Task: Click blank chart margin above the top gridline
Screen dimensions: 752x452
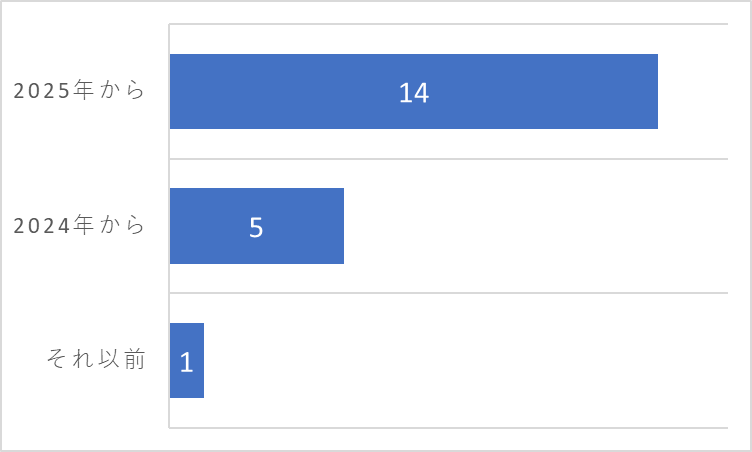Action: (x=448, y=12)
